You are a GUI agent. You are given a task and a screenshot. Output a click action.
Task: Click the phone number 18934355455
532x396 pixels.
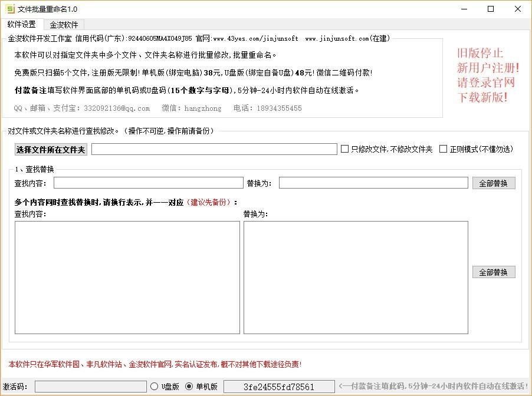[279, 108]
